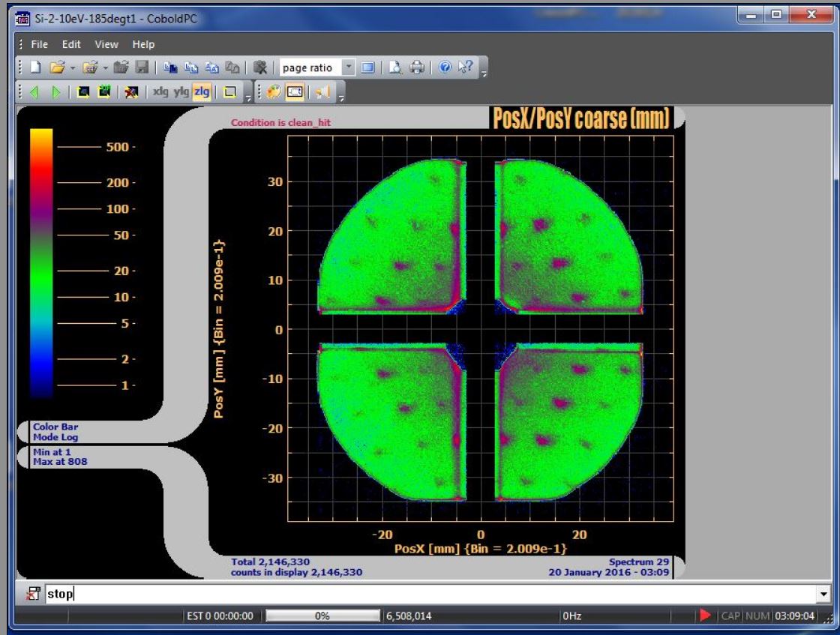
Task: Expand the command line history dropdown
Action: click(824, 595)
